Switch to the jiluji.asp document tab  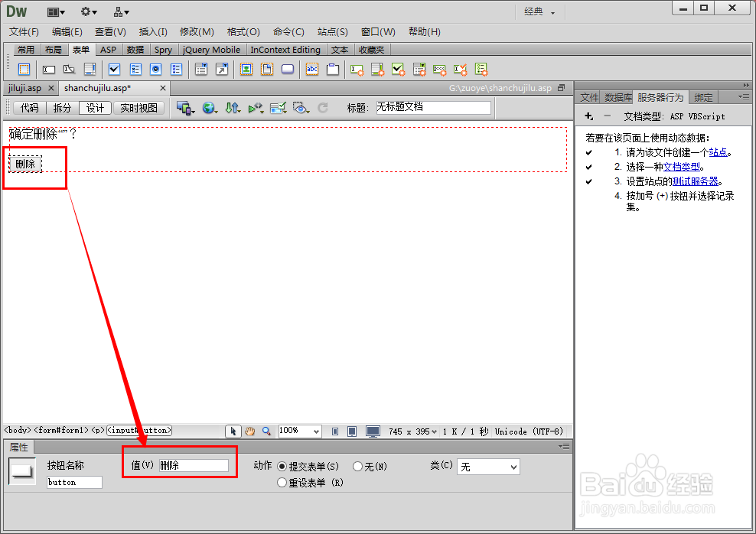pos(24,88)
